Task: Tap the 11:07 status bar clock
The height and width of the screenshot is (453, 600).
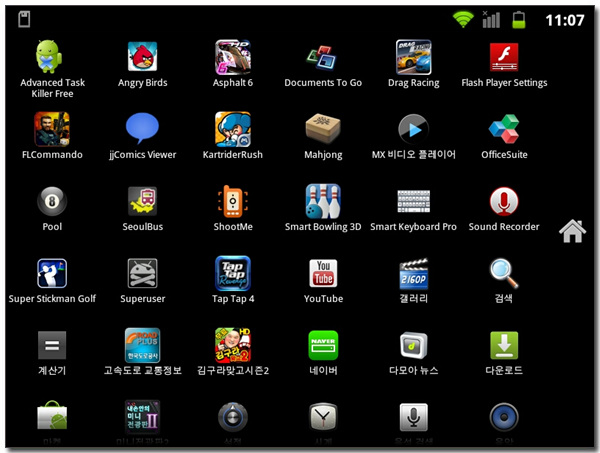Action: coord(565,20)
